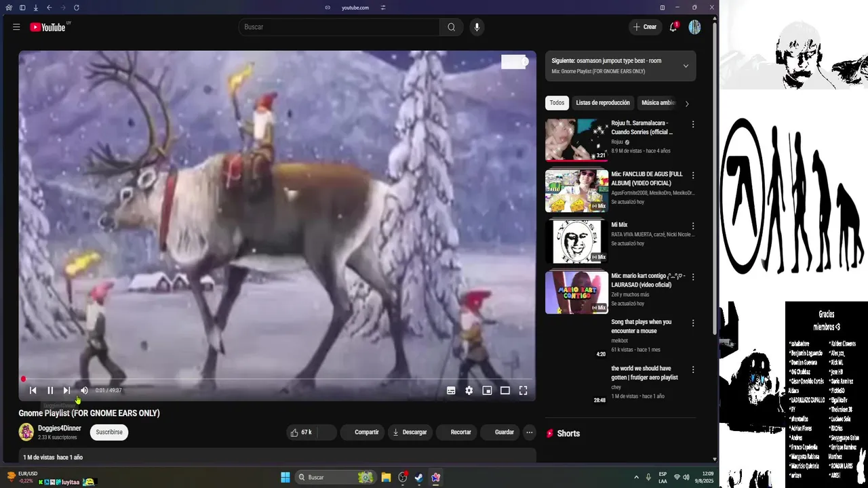This screenshot has height=488, width=868.
Task: Open site settings icon right of address
Action: pyautogui.click(x=383, y=7)
